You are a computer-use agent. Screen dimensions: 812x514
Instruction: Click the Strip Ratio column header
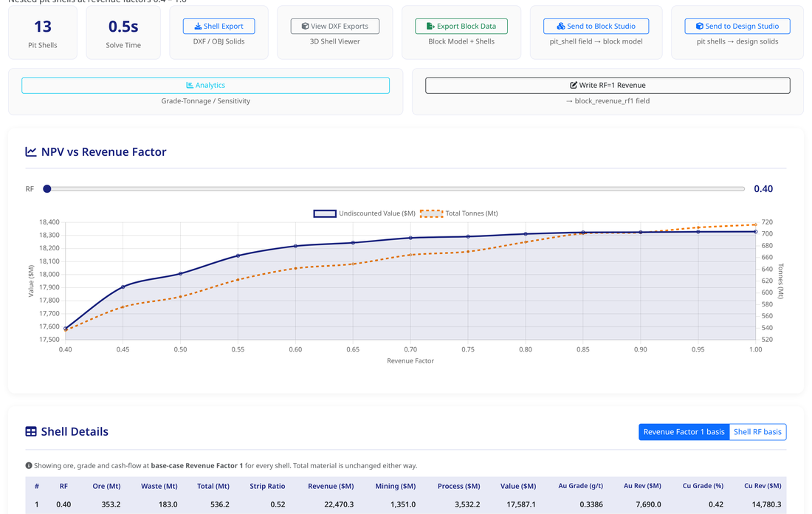(267, 486)
